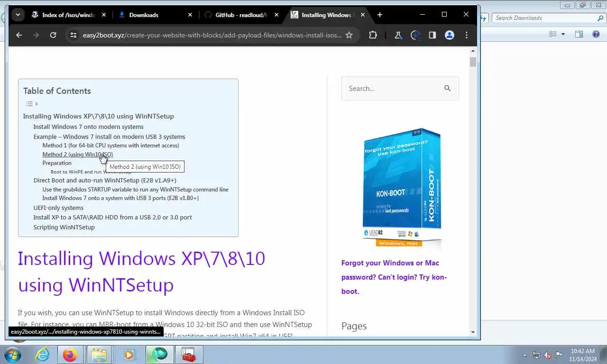Reload the current page
The height and width of the screenshot is (364, 607).
point(53,35)
